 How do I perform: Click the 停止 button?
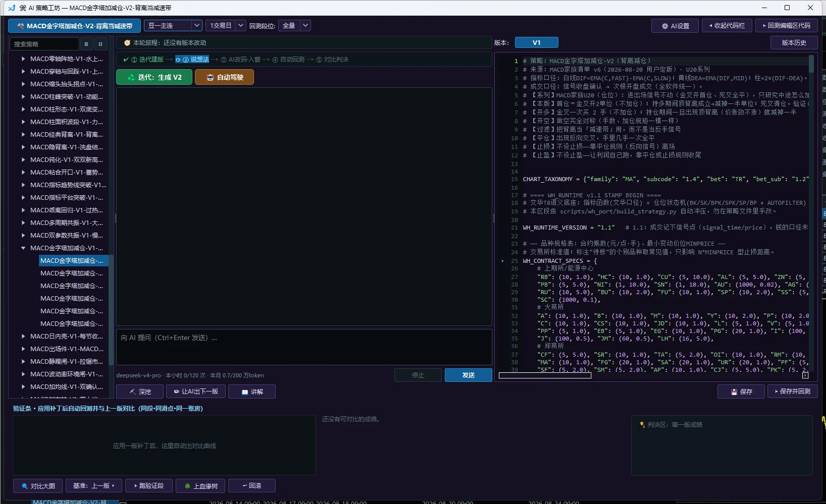[x=418, y=375]
